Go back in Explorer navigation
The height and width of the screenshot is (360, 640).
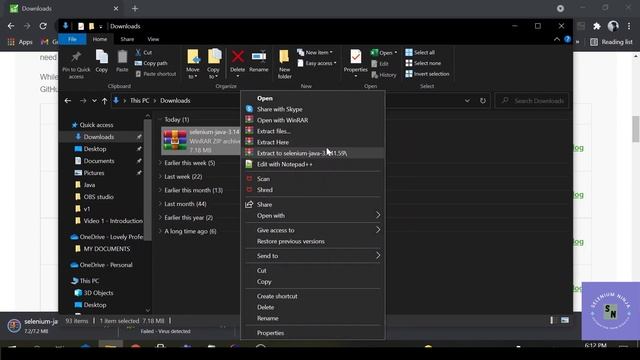pyautogui.click(x=68, y=100)
